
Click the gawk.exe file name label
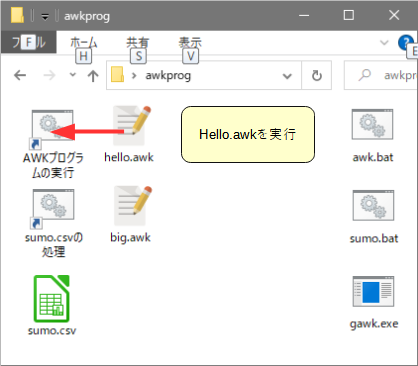(374, 324)
